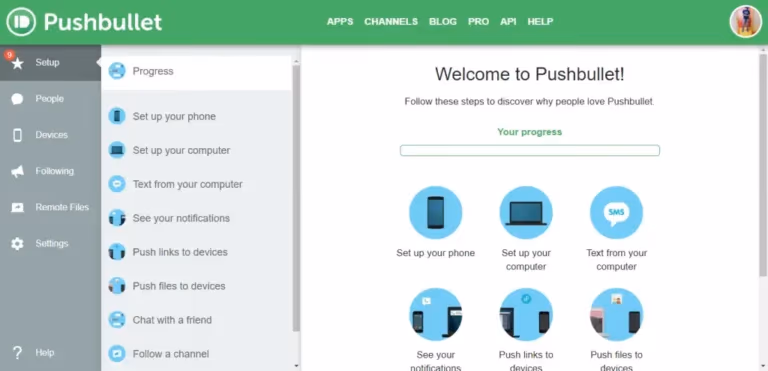Click the empty progress bar
This screenshot has width=768, height=371.
(529, 150)
